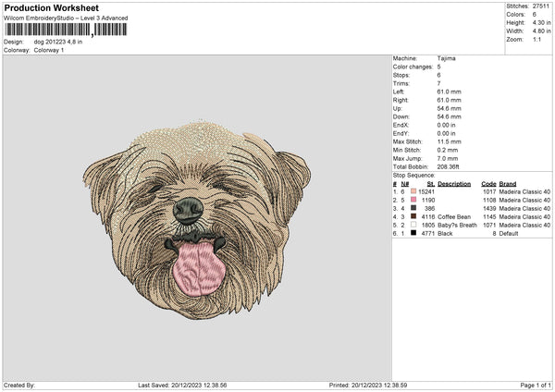Screen dimensions: 555x392
Task: Click the barcode under the worksheet title
Action: click(x=66, y=30)
